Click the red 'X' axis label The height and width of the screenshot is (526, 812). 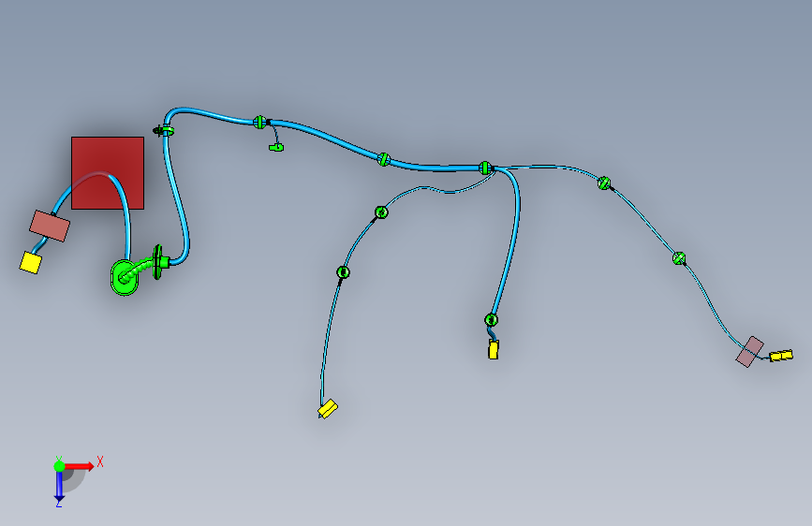point(100,461)
